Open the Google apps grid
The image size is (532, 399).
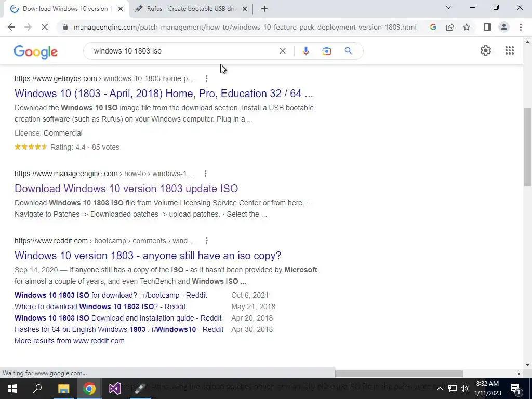click(509, 50)
